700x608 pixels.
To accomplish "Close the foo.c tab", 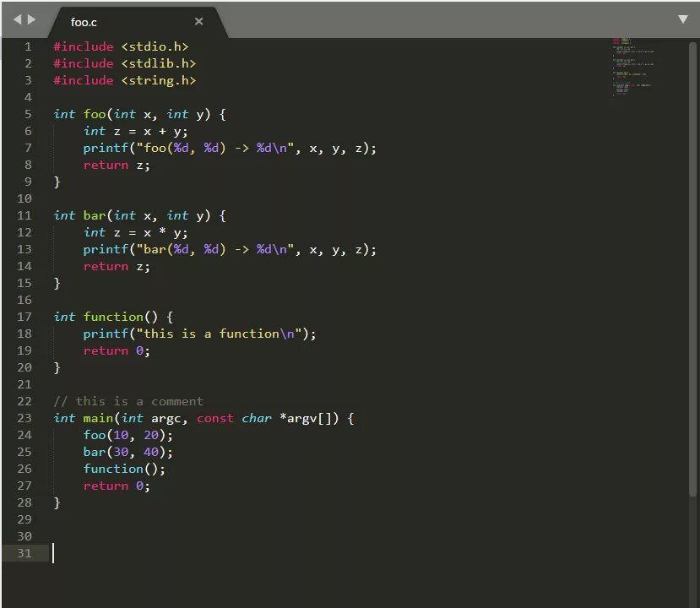I will 199,21.
